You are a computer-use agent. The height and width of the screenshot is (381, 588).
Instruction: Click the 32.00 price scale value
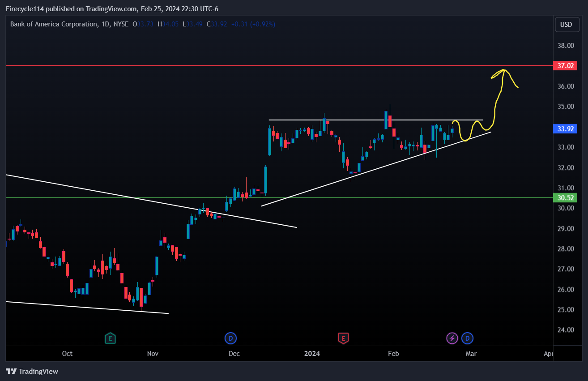(x=566, y=168)
